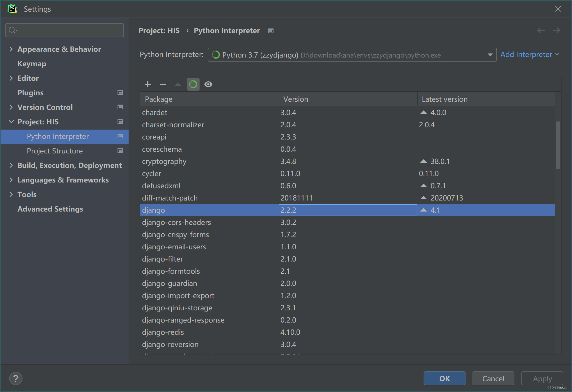Click the project-level icon beside the Python Interpreter heading

pos(271,31)
